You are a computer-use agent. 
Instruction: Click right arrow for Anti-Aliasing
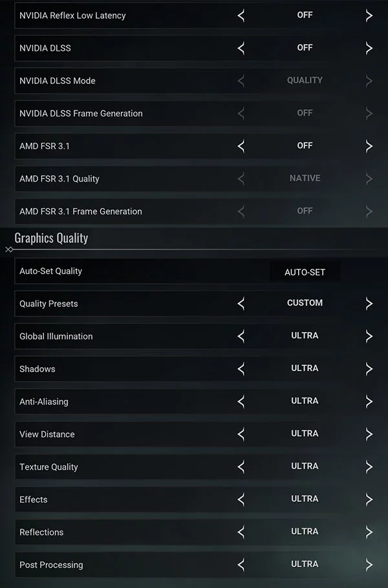pos(369,401)
